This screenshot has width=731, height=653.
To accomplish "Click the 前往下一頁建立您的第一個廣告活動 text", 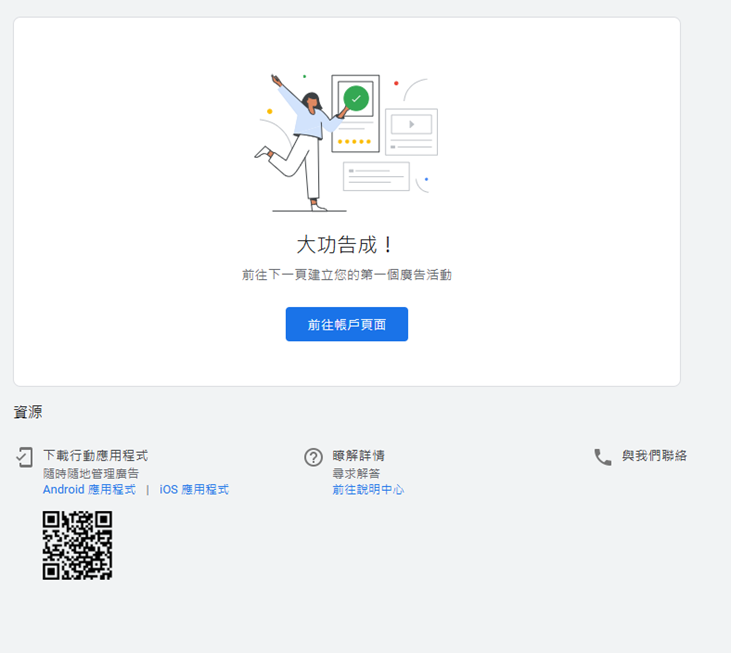I will click(346, 275).
